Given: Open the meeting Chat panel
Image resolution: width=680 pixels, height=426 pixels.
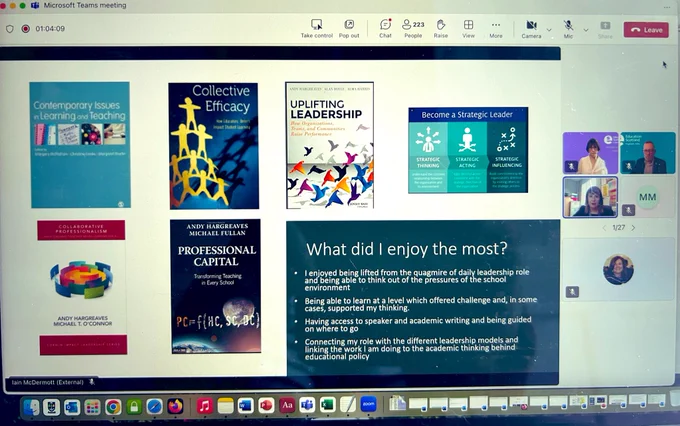Looking at the screenshot, I should point(385,29).
